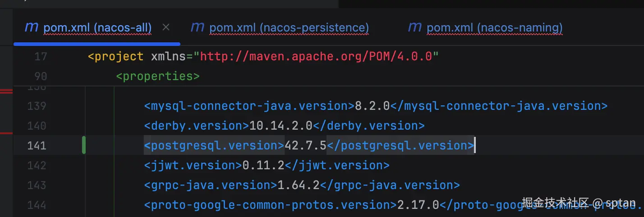
Task: Click the upper red stripe mark at left edge
Action: (x=6, y=91)
